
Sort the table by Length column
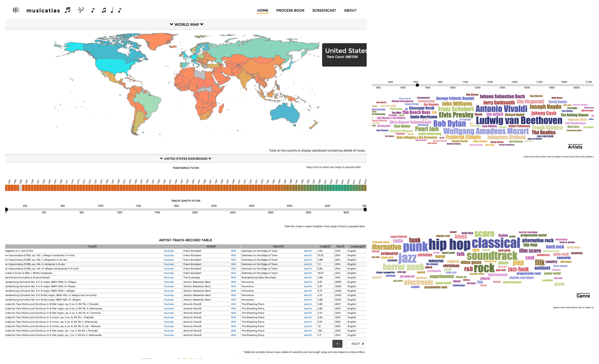(x=325, y=247)
